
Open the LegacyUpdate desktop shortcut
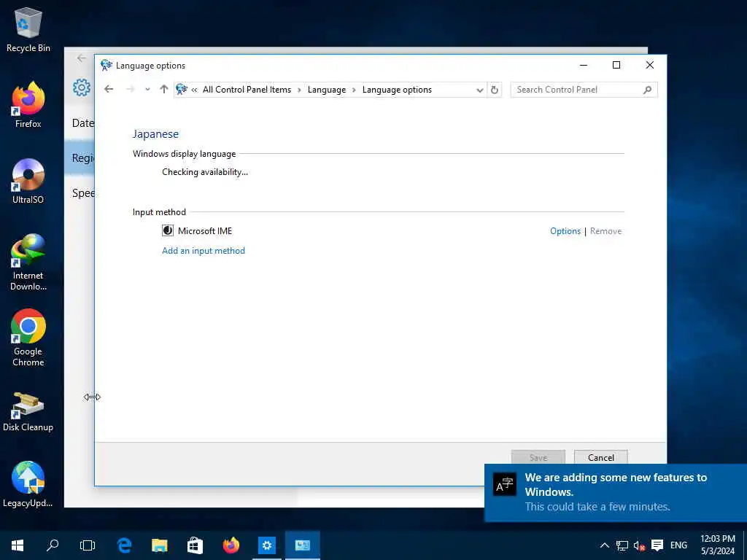(28, 484)
